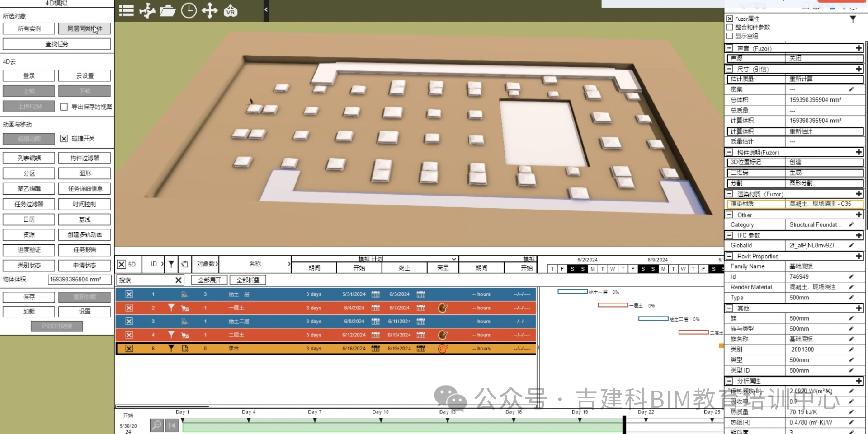Click the clock icon in top toolbar
This screenshot has width=868, height=434.
click(189, 10)
